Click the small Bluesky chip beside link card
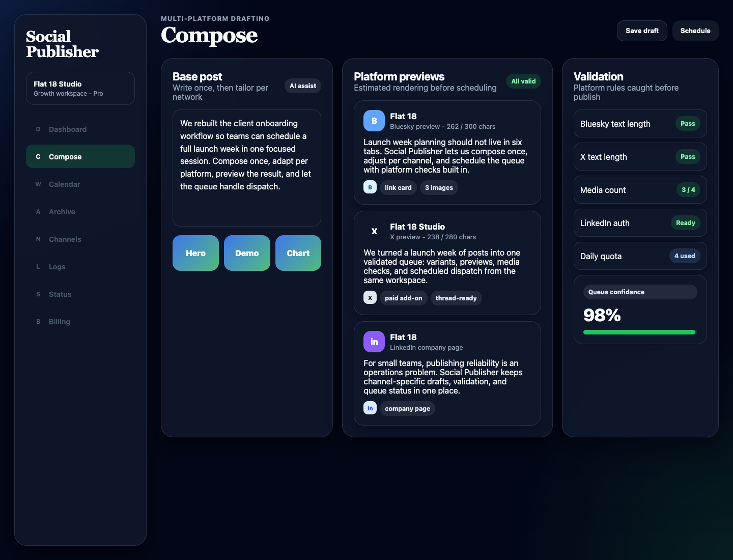Screen dimensions: 733x560 click(x=370, y=187)
